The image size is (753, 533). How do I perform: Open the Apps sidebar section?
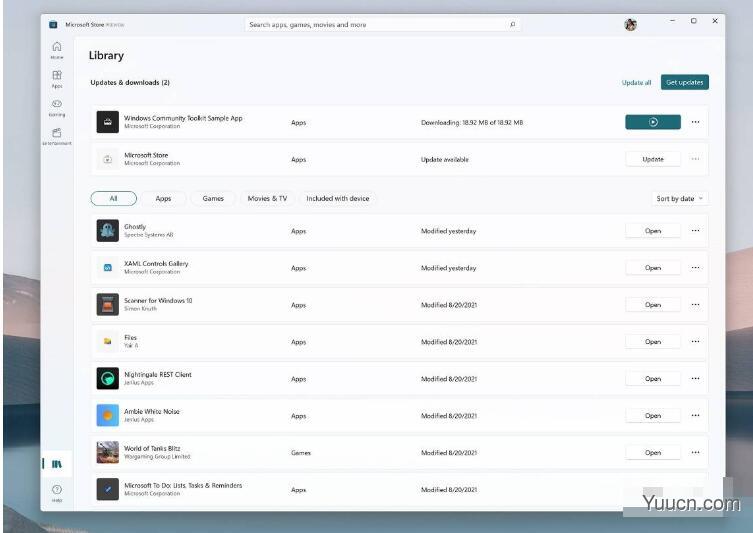(57, 78)
